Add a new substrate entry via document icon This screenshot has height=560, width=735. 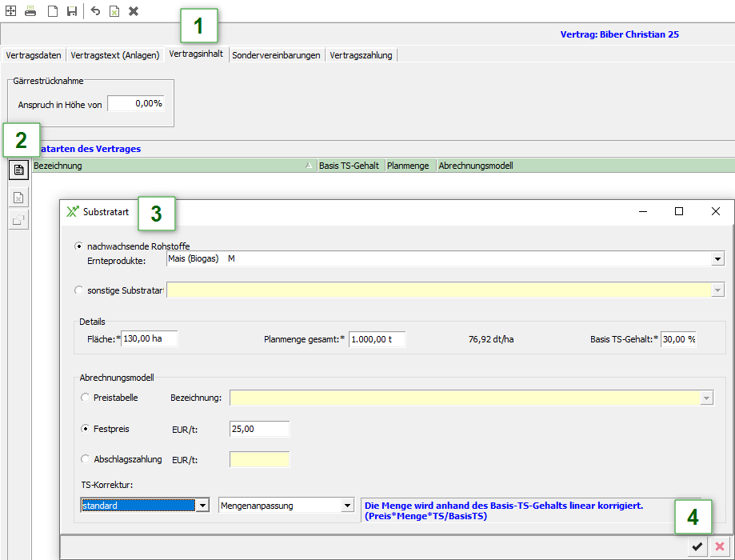coord(18,170)
